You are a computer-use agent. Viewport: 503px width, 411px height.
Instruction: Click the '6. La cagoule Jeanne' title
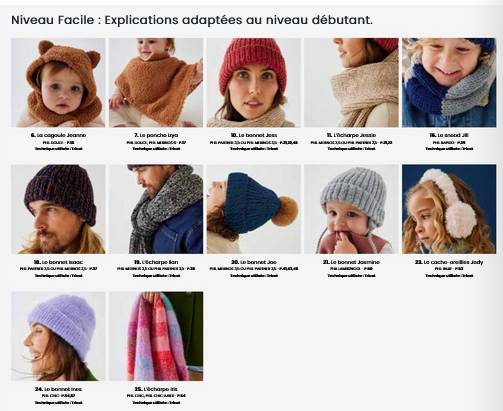[58, 135]
